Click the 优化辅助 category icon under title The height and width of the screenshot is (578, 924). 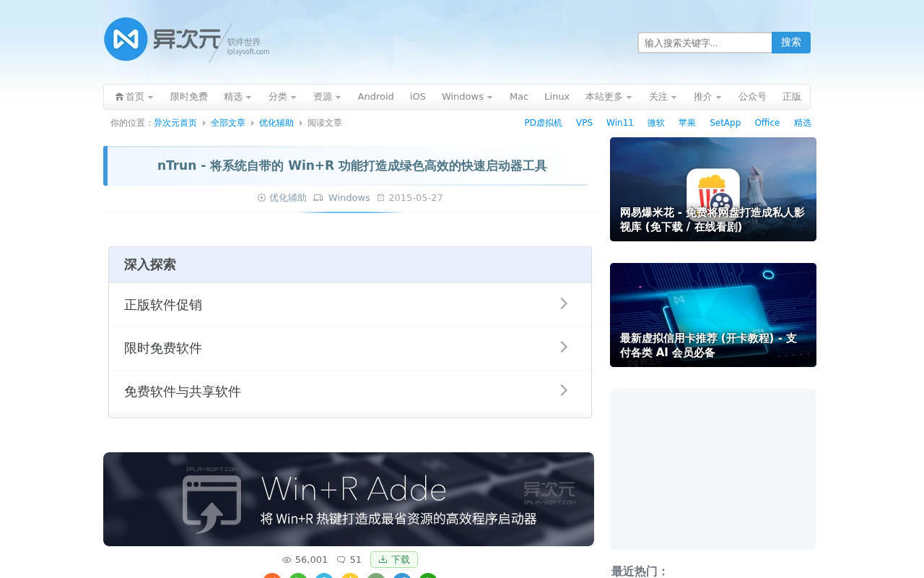point(261,198)
